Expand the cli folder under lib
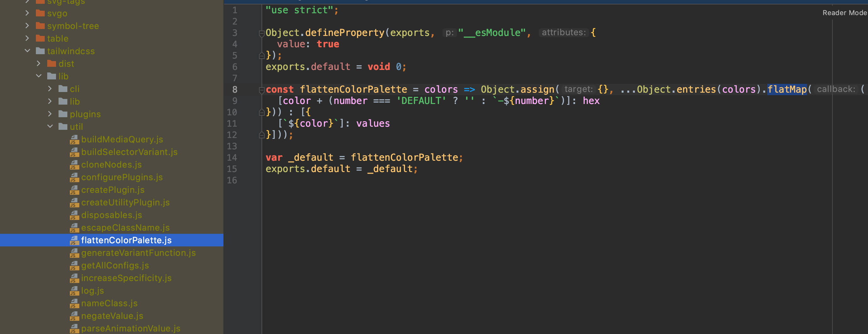The width and height of the screenshot is (868, 334). 50,89
